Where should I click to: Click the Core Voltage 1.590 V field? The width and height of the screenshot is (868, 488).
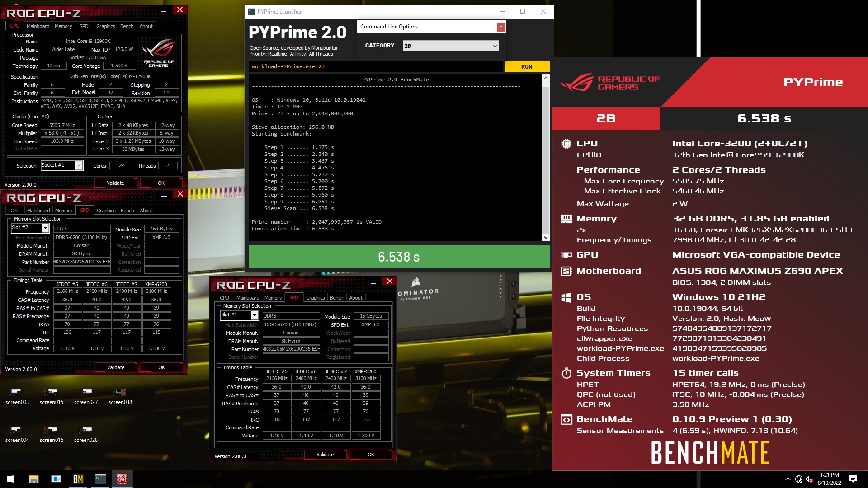(119, 66)
